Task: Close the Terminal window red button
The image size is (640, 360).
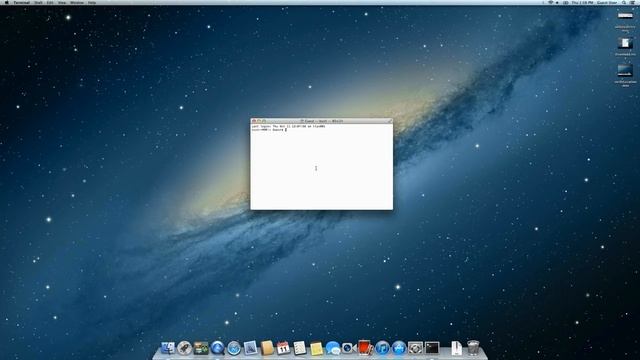Action: (254, 121)
